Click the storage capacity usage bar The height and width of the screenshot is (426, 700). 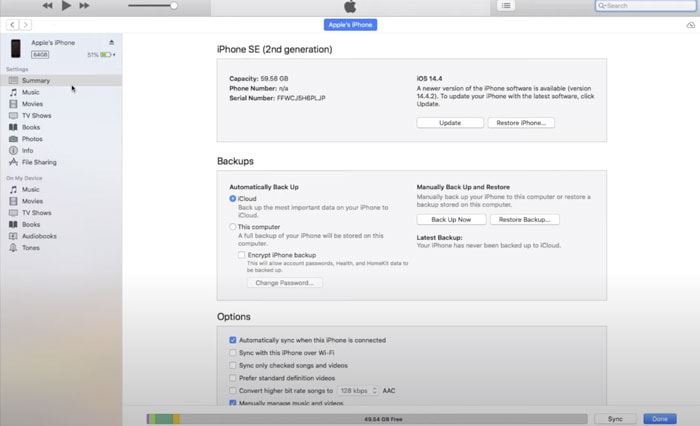point(367,419)
